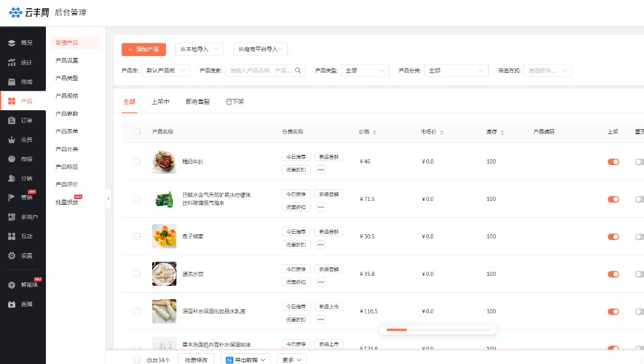644x364 pixels.
Task: Open 批量投放 submenu link
Action: (x=67, y=202)
